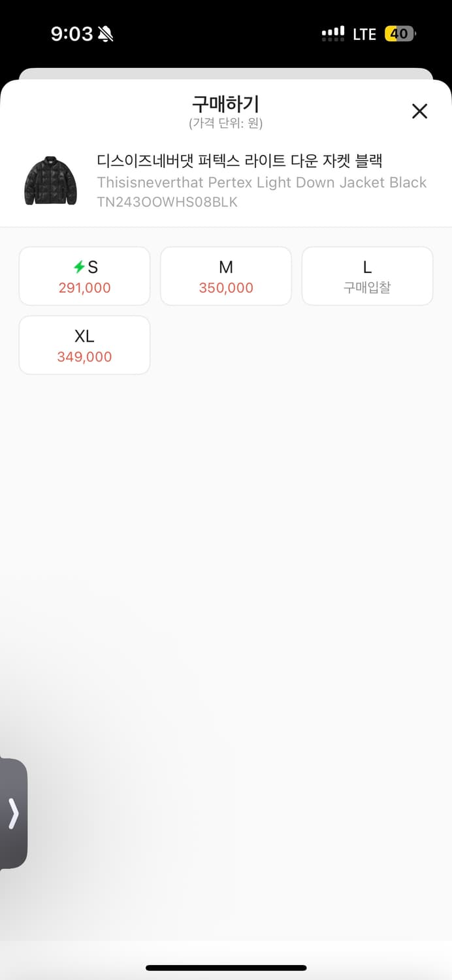The image size is (452, 980).
Task: Tap the 구매하기 sheet title
Action: 226,103
